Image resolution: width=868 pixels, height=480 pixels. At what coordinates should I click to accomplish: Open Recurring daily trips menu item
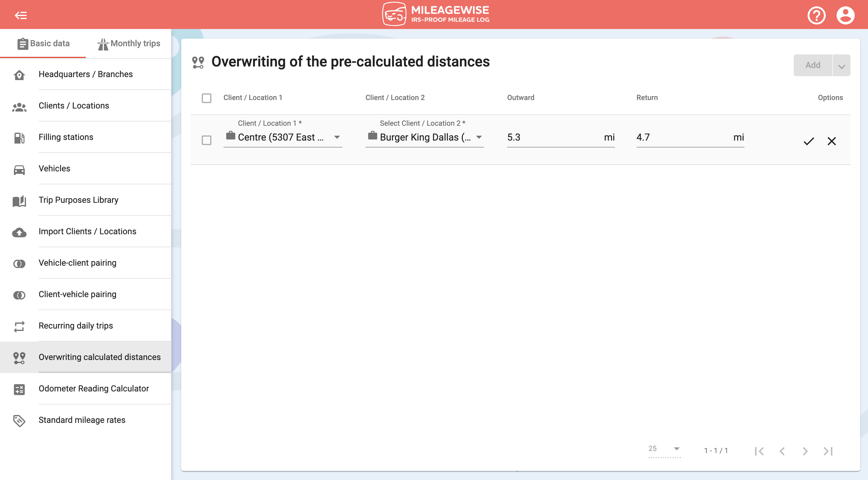pyautogui.click(x=85, y=325)
